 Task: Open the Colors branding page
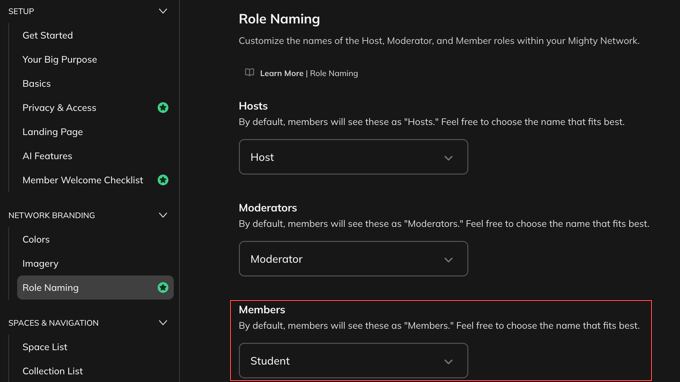(36, 239)
